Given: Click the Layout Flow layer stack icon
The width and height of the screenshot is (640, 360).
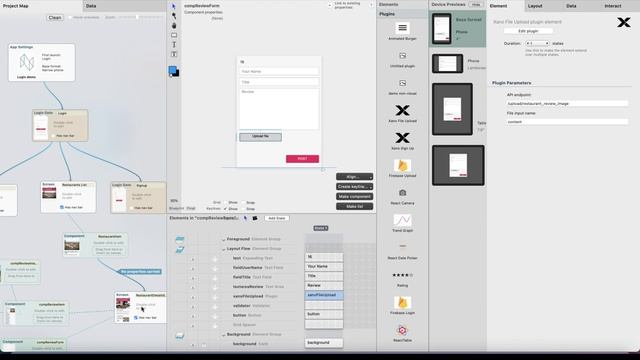Looking at the screenshot, I should point(180,249).
